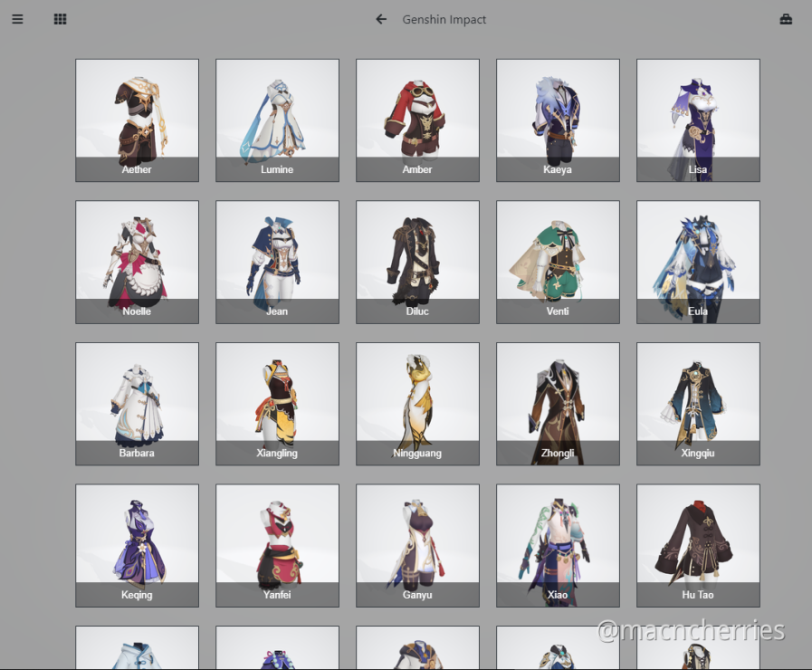Select the Xiao outfit thumbnail
Screen dimensions: 812x670
[x=559, y=546]
